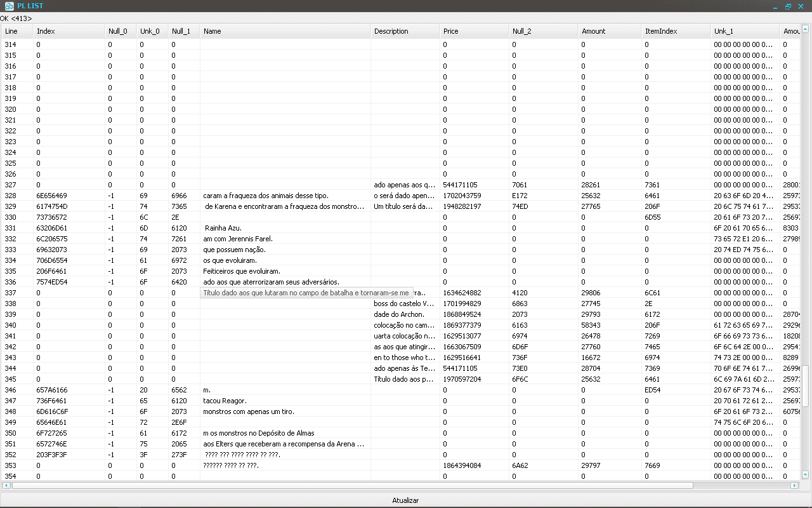Select line number 320

[17, 109]
